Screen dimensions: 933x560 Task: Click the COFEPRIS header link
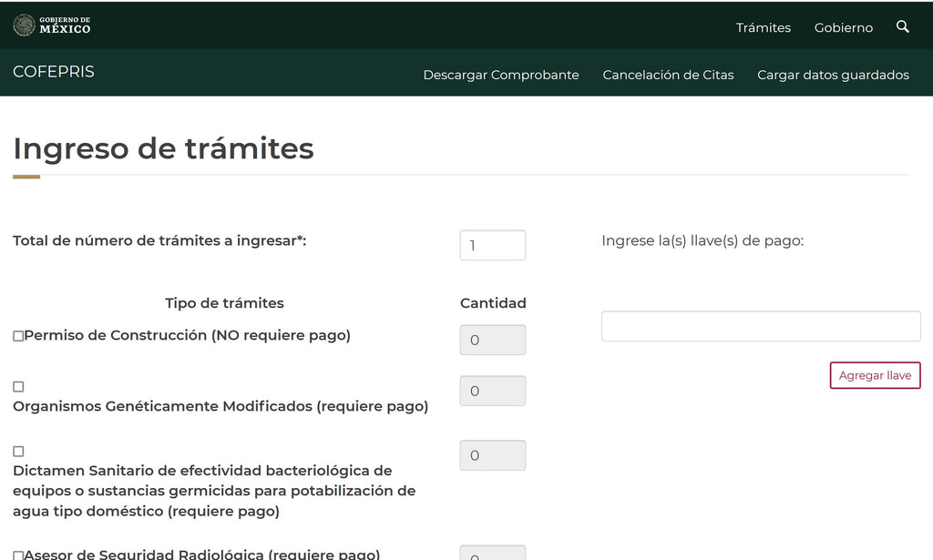tap(54, 72)
